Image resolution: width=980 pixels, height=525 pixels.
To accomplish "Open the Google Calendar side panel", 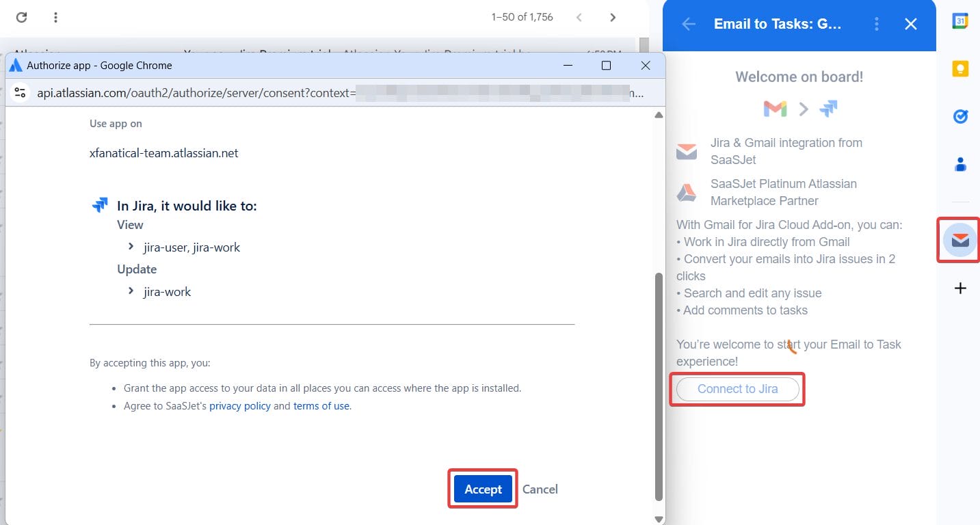I will pyautogui.click(x=960, y=21).
